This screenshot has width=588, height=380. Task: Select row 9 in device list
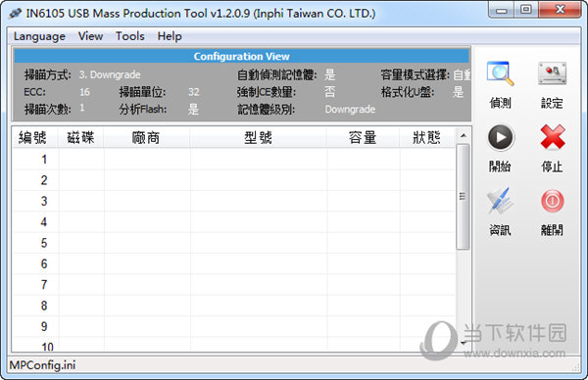(x=234, y=326)
